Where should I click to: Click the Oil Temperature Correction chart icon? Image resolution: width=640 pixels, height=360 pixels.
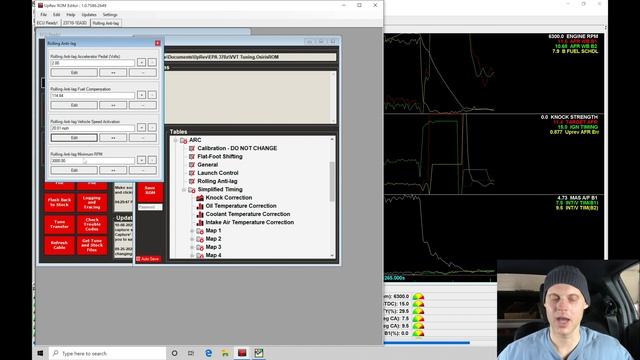point(200,206)
